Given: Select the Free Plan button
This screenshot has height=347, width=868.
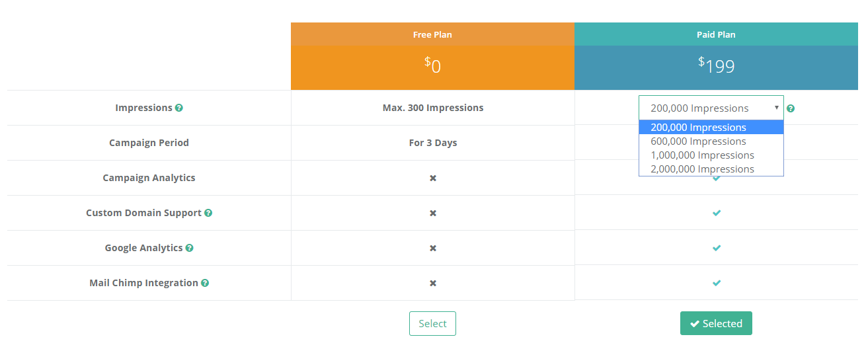Looking at the screenshot, I should coord(432,323).
